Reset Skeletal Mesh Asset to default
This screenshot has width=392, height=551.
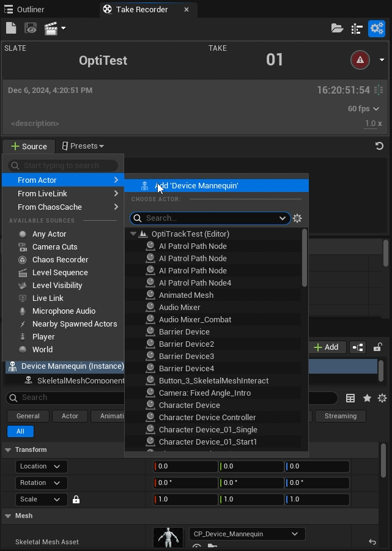[372, 542]
